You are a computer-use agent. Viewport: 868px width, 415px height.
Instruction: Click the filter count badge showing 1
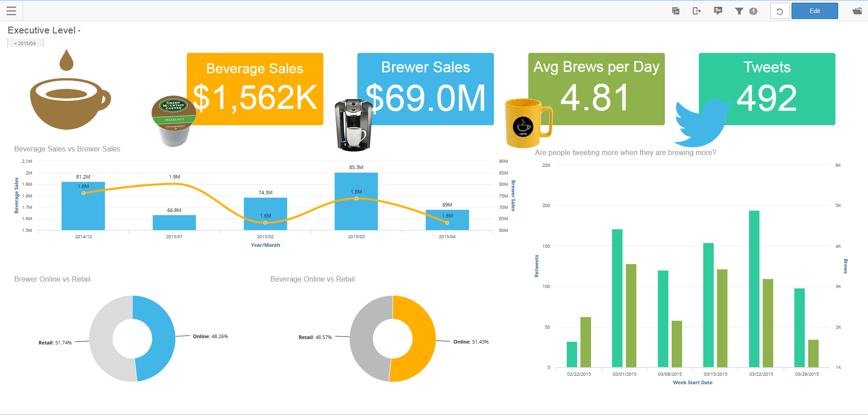753,11
